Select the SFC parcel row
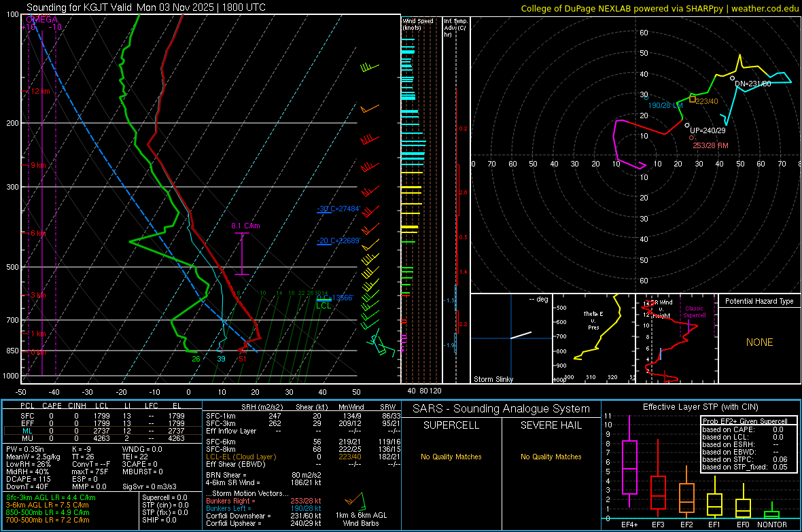Viewport: 802px width, 532px height. point(103,416)
